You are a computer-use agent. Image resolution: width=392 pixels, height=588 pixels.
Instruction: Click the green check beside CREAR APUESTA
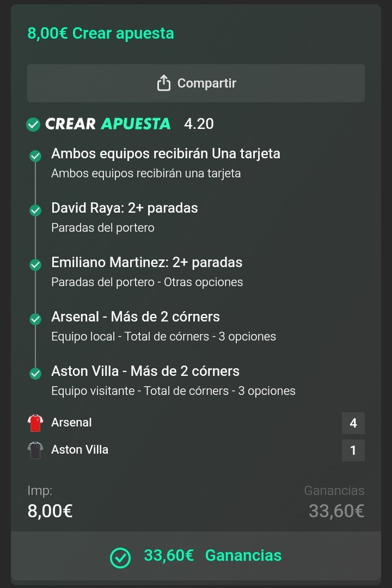[x=33, y=124]
